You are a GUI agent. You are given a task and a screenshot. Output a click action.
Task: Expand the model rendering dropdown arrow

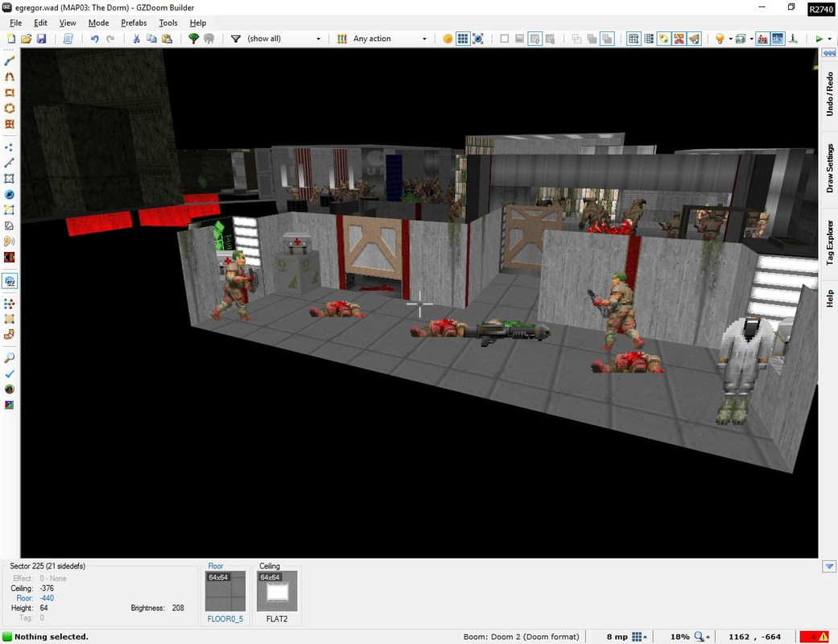pos(751,39)
